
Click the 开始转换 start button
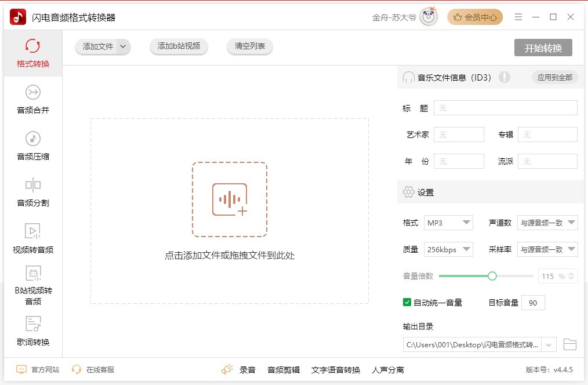coord(543,48)
